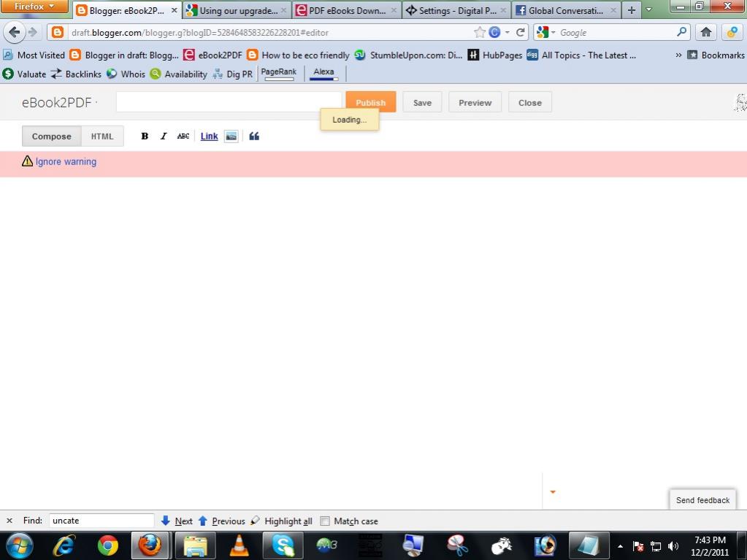Go forward with the browser forward arrow
Image resolution: width=747 pixels, height=560 pixels.
click(33, 32)
